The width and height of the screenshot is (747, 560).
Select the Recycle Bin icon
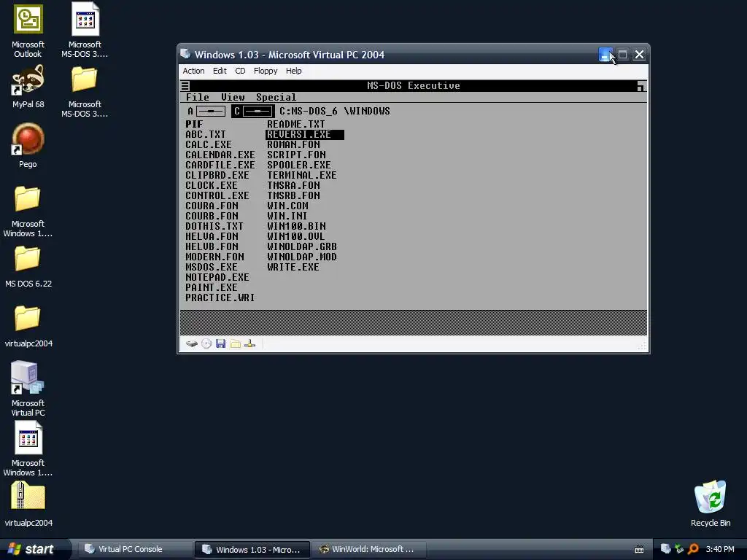click(711, 504)
